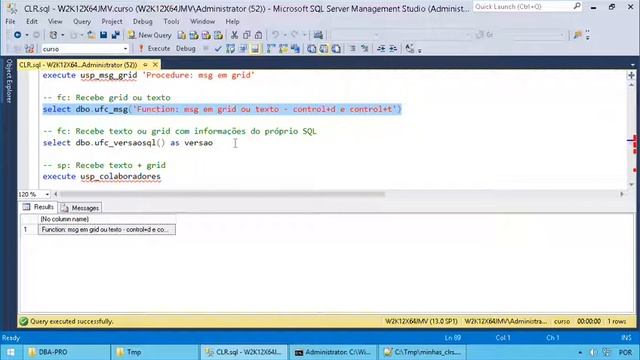Screen dimensions: 640x360
Task: Open Tmp folder in taskbar
Action: [x=154, y=352]
